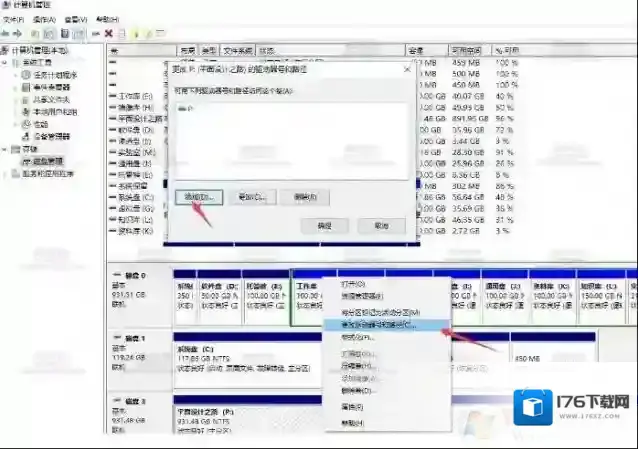Select the 事件查看器 icon in the tree
This screenshot has height=449, width=638.
coord(27,87)
